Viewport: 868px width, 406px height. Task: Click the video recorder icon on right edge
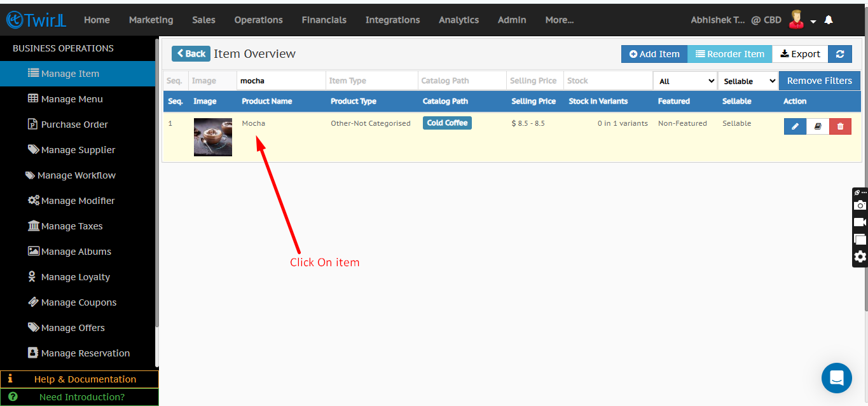pos(860,222)
